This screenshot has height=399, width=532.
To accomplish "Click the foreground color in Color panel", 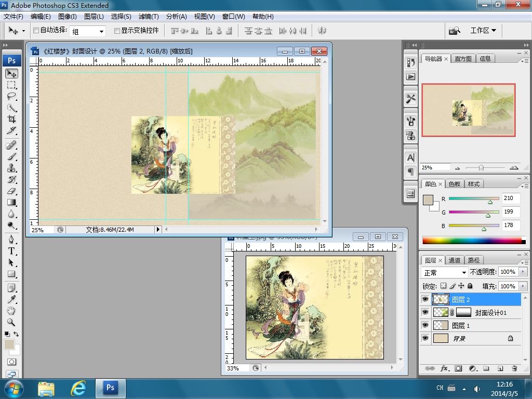I will click(428, 200).
